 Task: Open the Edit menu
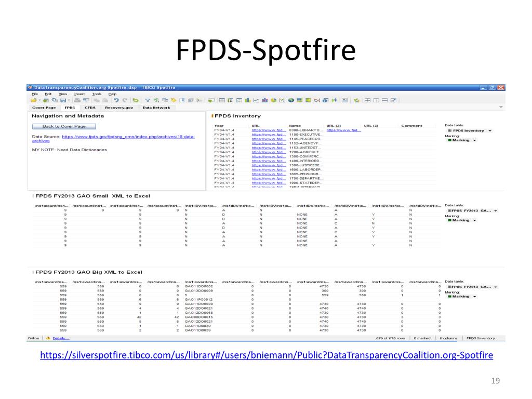click(x=48, y=94)
